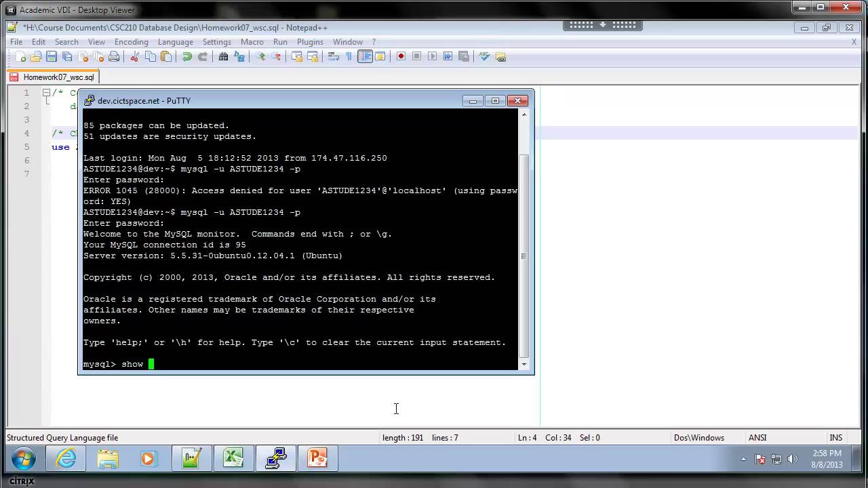Click the ABC spell check icon
The height and width of the screenshot is (488, 868).
(x=484, y=57)
